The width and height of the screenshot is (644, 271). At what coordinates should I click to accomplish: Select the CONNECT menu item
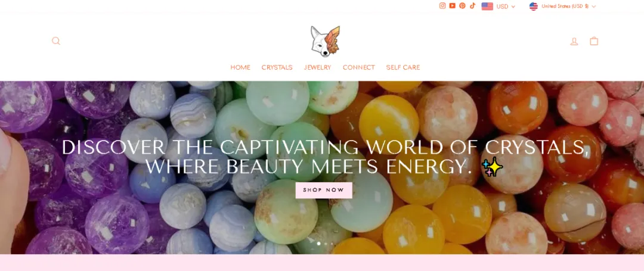point(359,67)
